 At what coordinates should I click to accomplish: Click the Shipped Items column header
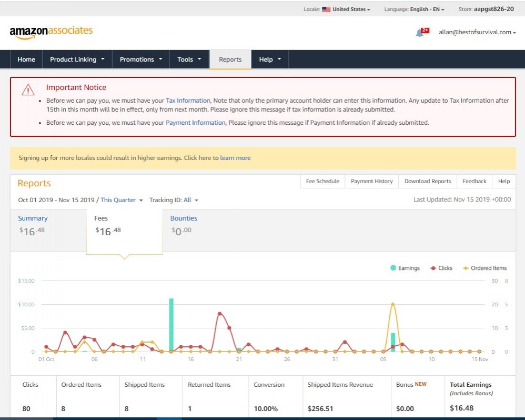coord(145,385)
